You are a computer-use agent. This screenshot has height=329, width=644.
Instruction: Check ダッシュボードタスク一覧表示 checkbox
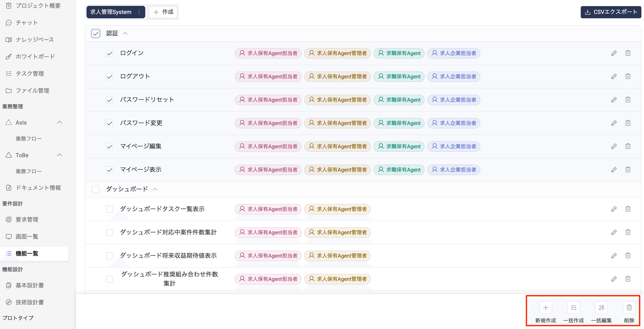(x=110, y=209)
